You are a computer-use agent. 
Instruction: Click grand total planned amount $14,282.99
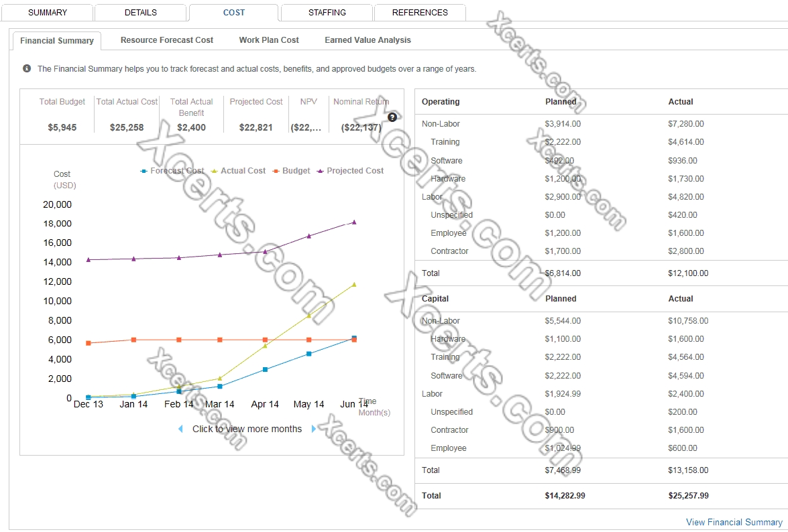coord(565,496)
